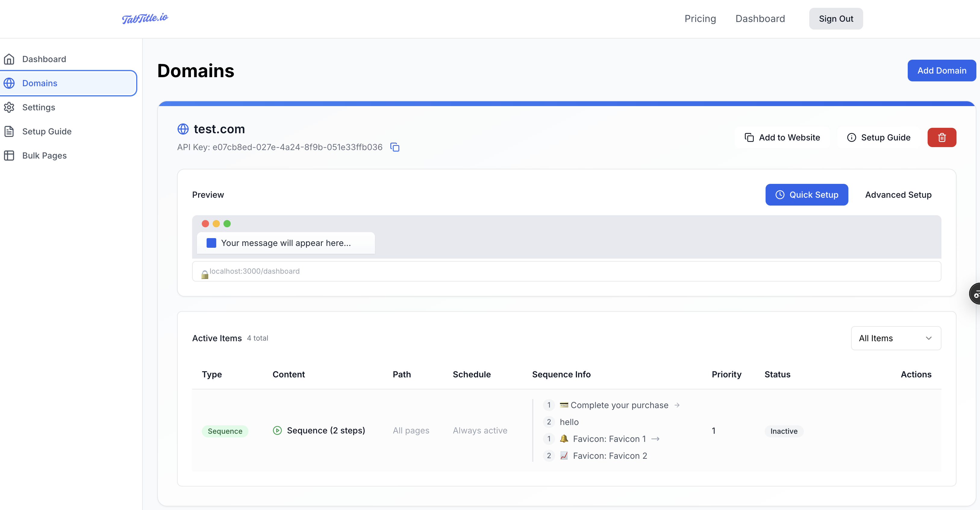Click the Favicon: Favicon 1 step
This screenshot has height=510, width=980.
tap(610, 439)
